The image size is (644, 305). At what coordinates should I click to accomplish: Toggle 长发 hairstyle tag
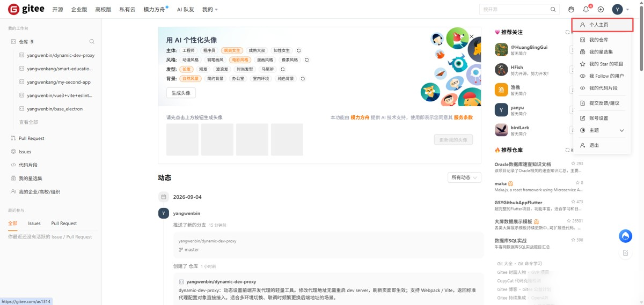point(187,69)
